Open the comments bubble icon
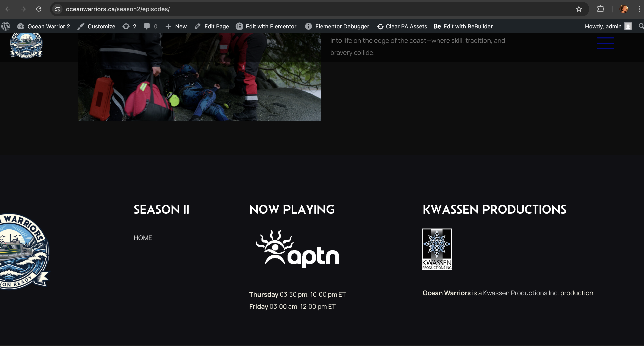Viewport: 644px width, 346px height. 150,26
